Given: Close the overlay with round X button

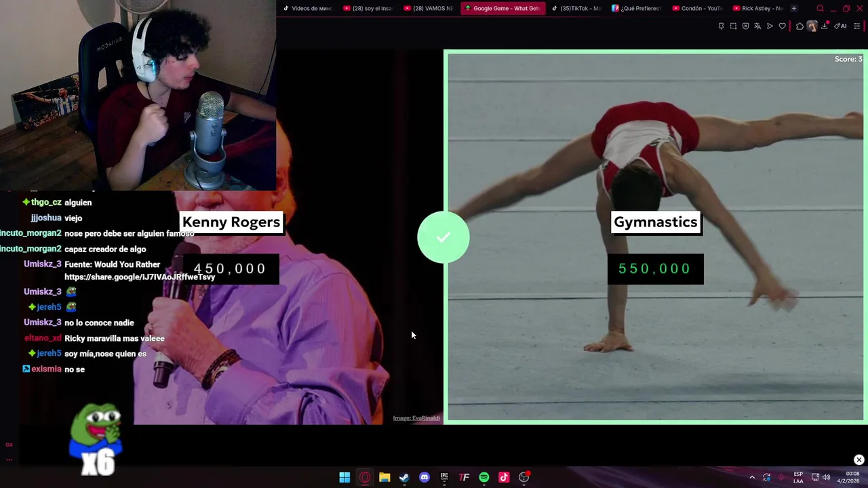Looking at the screenshot, I should click(859, 460).
